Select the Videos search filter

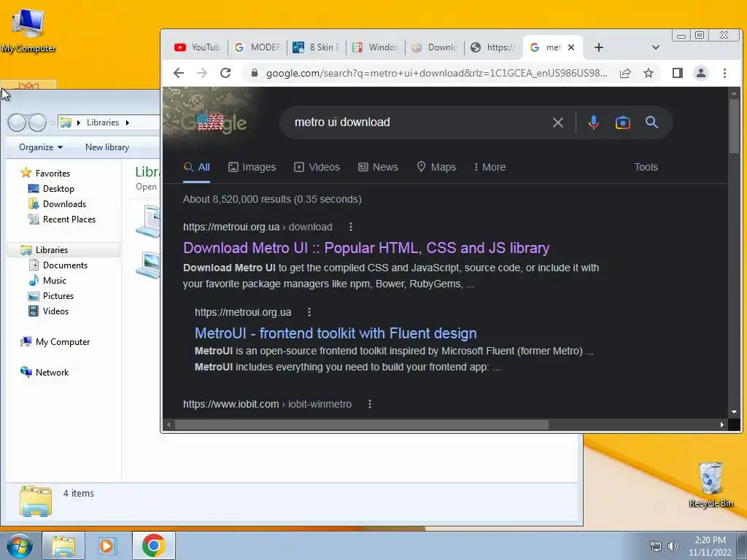click(317, 167)
